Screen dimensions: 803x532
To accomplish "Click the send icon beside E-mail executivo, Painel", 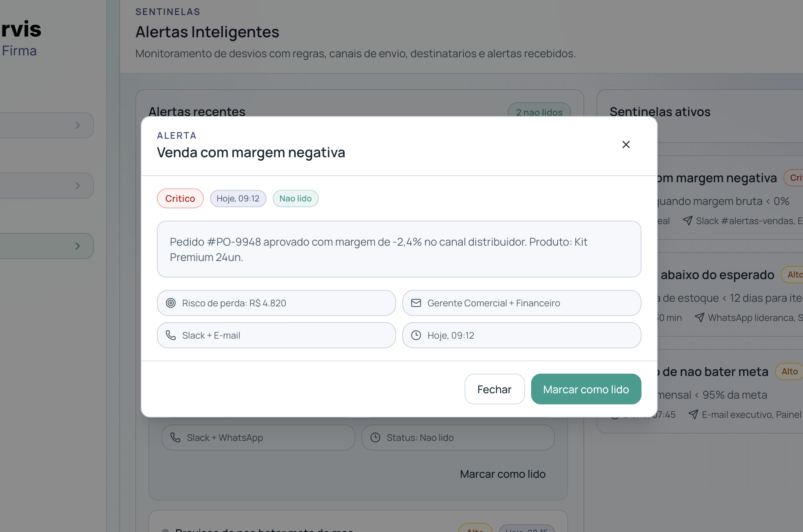I will (x=693, y=414).
